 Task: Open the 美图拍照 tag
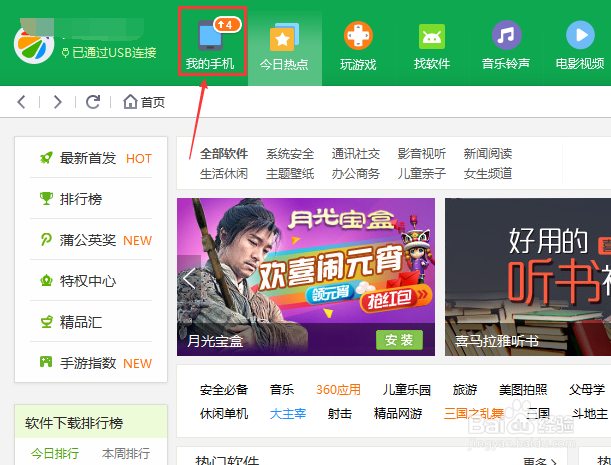tap(523, 390)
